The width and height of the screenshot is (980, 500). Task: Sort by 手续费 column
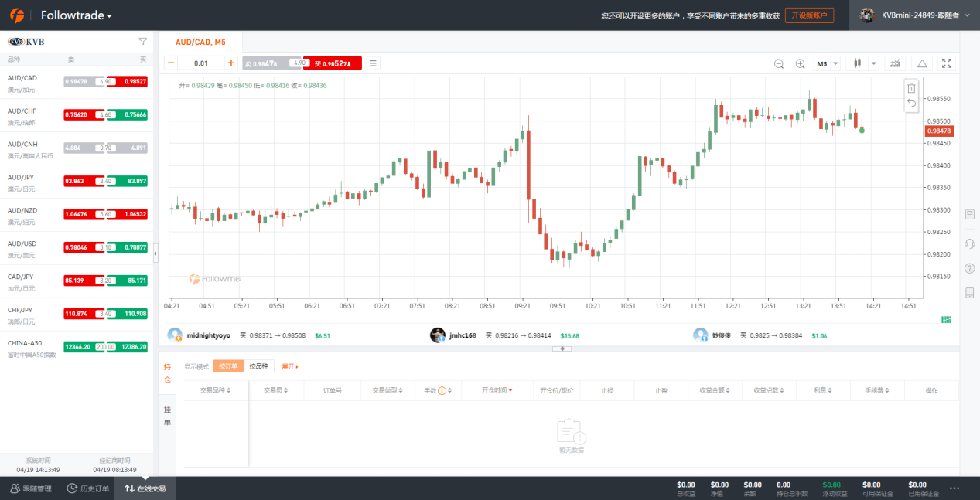tap(877, 391)
